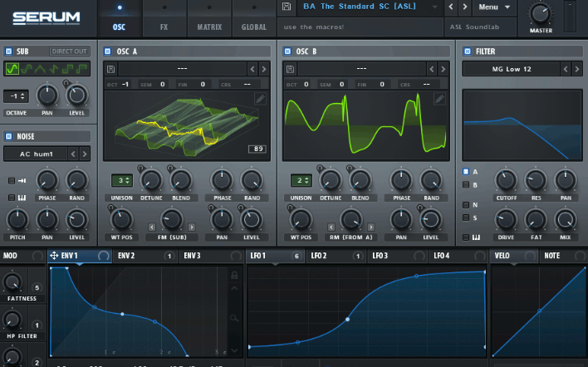The width and height of the screenshot is (588, 367).
Task: Select previous noise sample arrow
Action: pos(73,154)
